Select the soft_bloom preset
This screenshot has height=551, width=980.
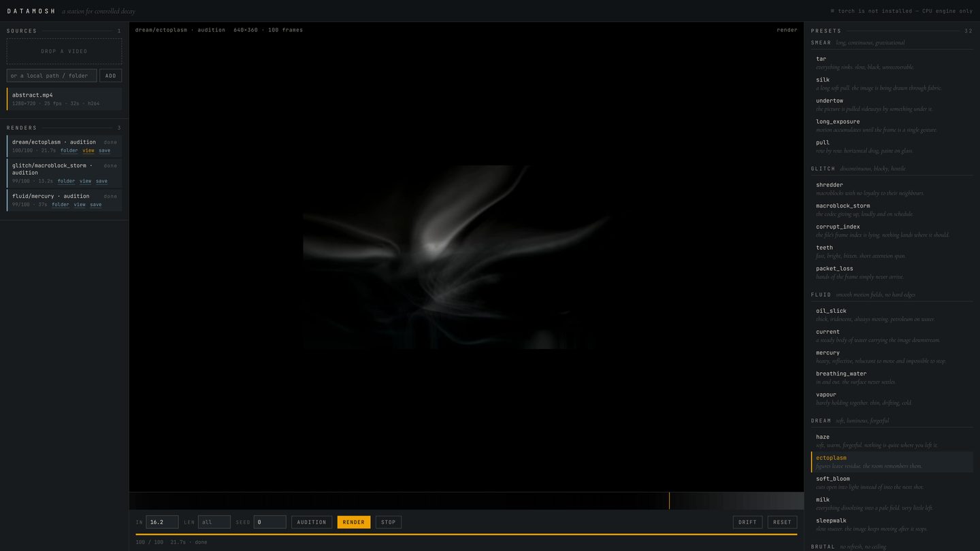pos(892,483)
